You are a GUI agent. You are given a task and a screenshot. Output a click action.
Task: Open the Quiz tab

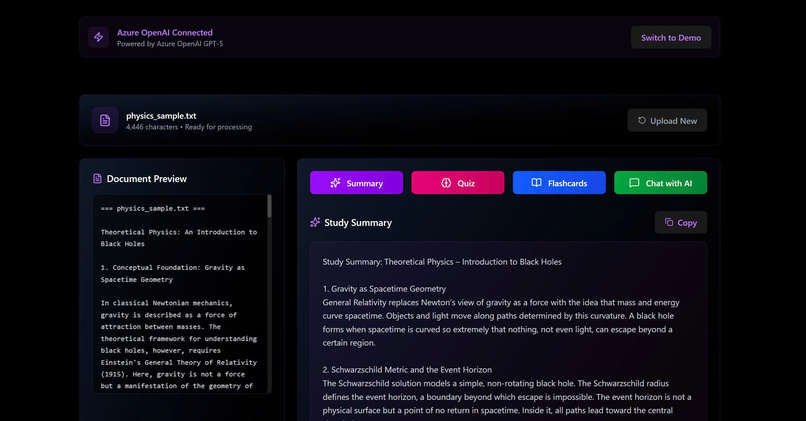[x=457, y=183]
